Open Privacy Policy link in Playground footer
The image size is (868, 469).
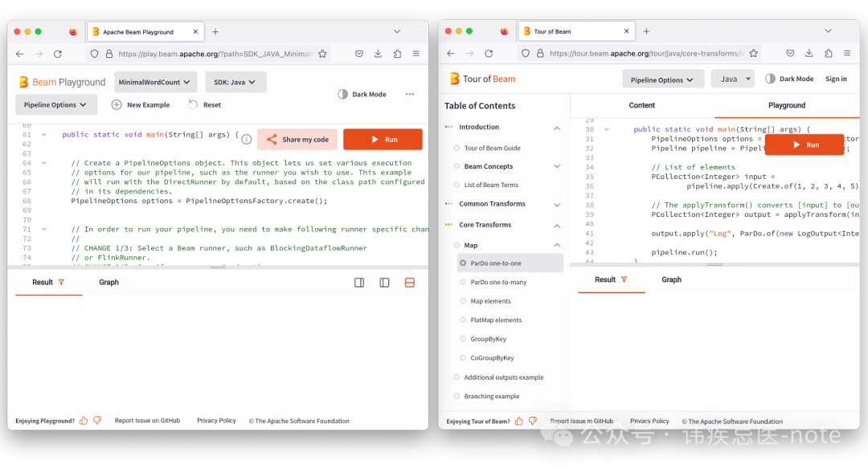click(x=216, y=421)
